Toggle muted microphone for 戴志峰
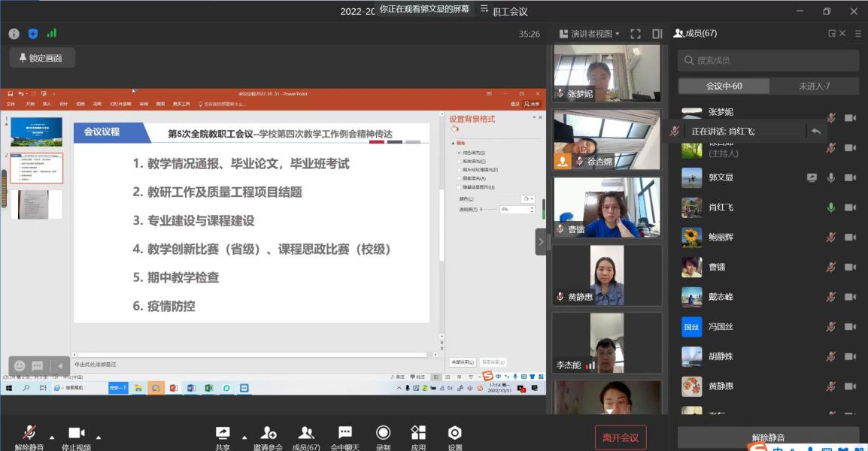The width and height of the screenshot is (868, 451). pos(831,297)
